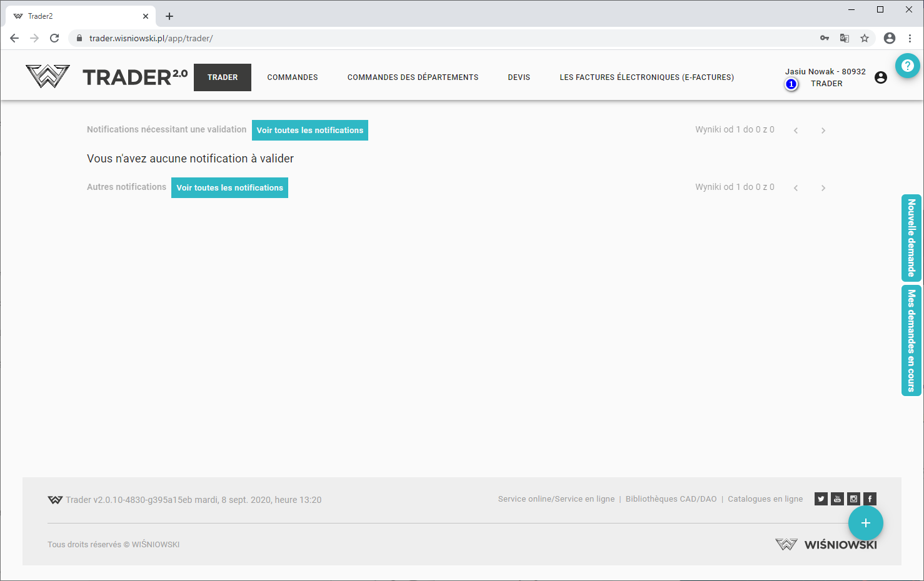The width and height of the screenshot is (924, 581).
Task: Open the Nouvelle demande side tab
Action: tap(911, 238)
